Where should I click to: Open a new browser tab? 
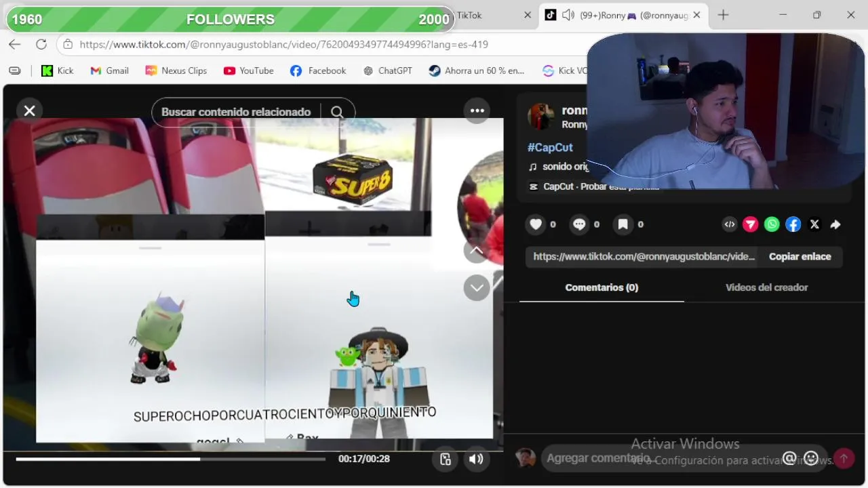click(723, 15)
